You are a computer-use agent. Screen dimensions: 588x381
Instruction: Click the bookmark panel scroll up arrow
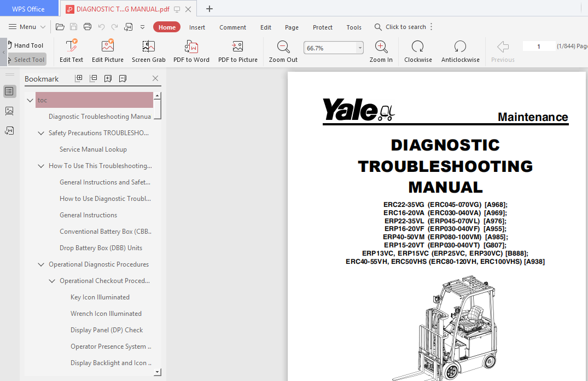click(158, 95)
